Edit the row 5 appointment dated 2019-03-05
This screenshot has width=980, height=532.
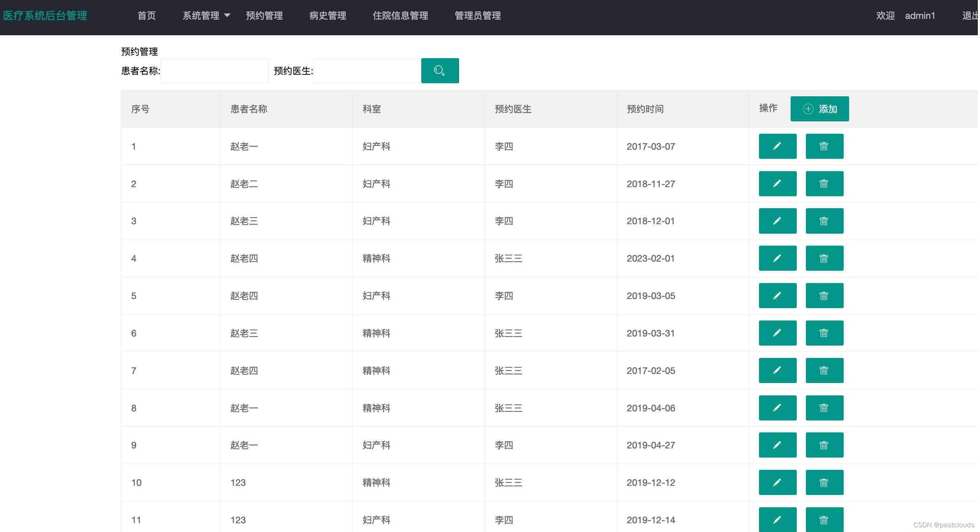tap(777, 295)
